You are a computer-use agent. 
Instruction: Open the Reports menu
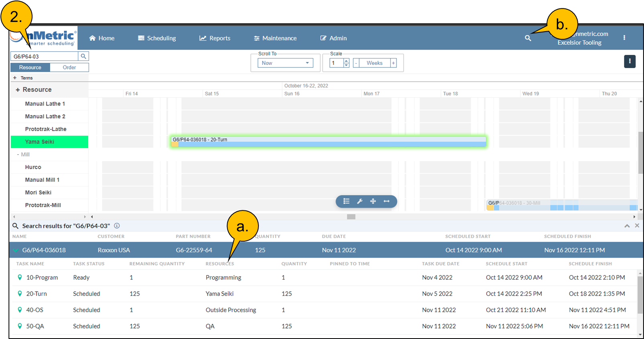coord(215,38)
